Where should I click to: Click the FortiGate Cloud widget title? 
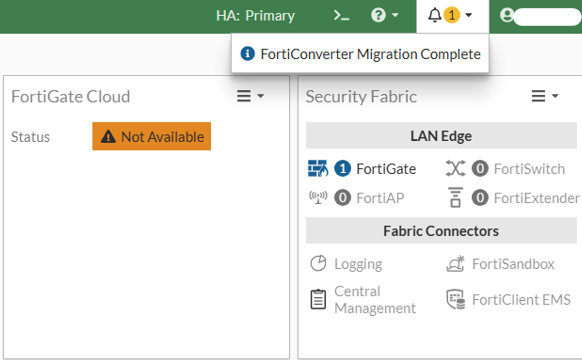pos(71,96)
